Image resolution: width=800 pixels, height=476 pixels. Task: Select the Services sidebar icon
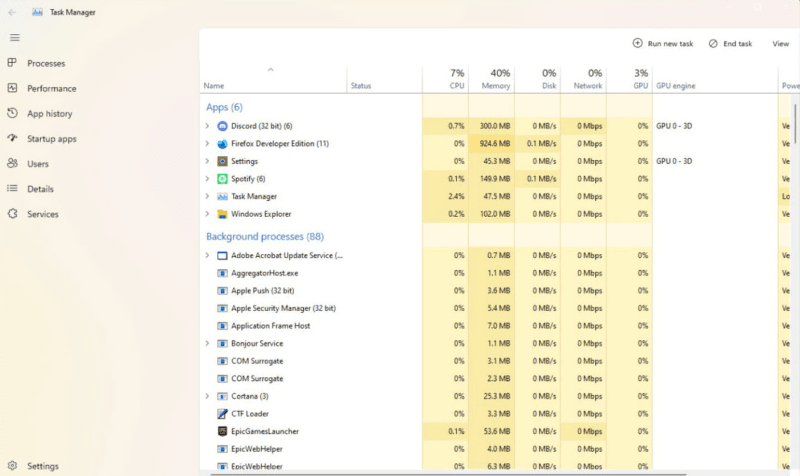(x=12, y=214)
